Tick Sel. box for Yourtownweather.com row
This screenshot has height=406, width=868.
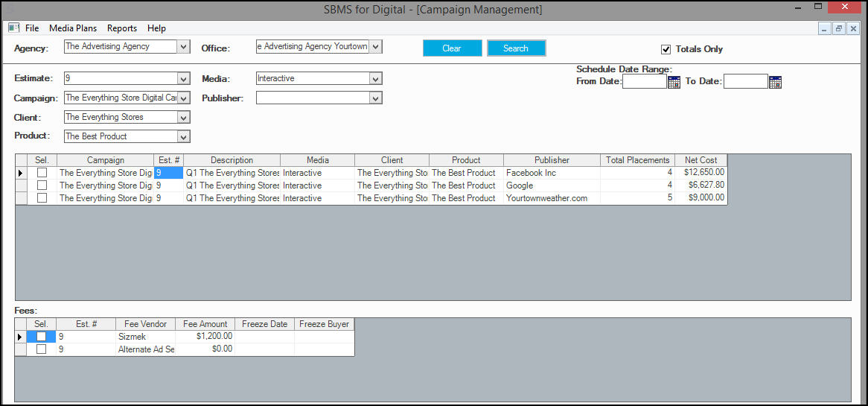(x=42, y=198)
